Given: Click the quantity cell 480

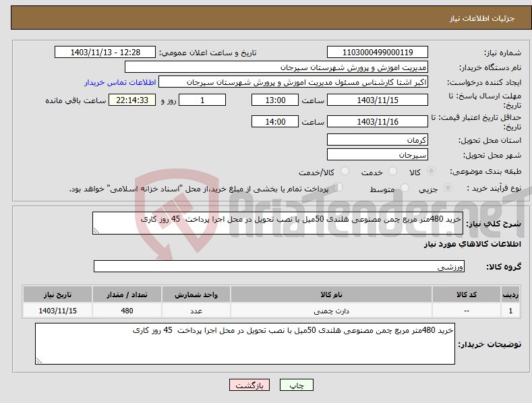Looking at the screenshot, I should tap(127, 311).
